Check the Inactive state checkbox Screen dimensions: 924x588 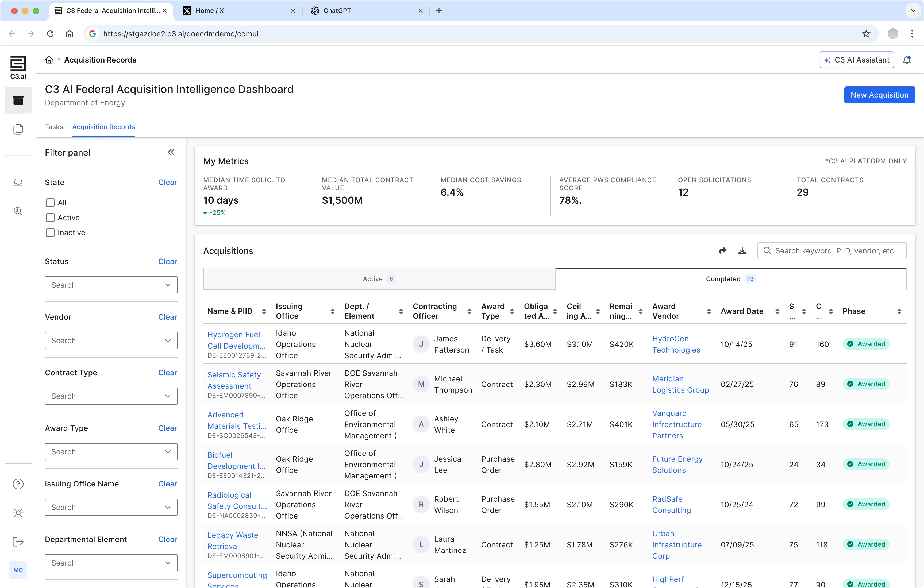(x=50, y=233)
